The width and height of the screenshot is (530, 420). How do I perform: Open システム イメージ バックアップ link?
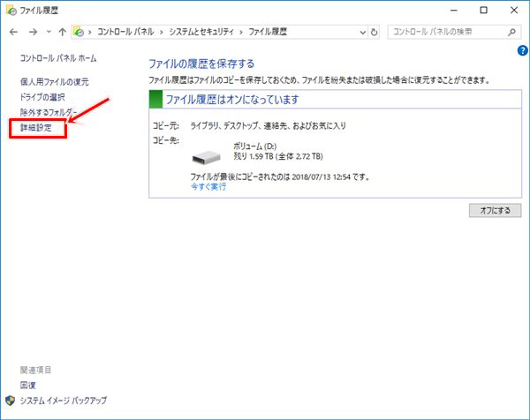(x=64, y=401)
